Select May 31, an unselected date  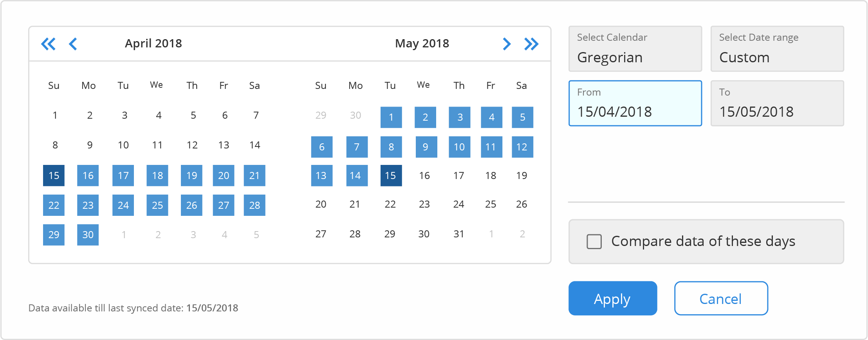click(x=458, y=233)
